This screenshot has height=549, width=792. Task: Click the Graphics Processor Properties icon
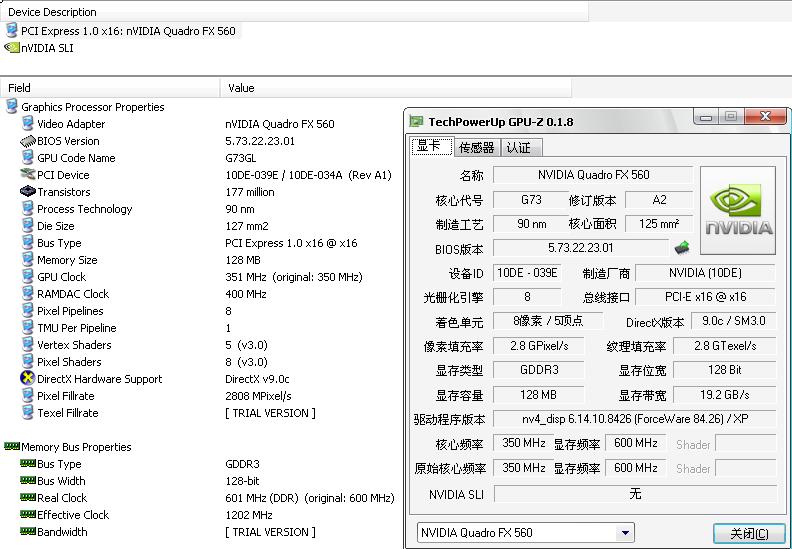(11, 107)
